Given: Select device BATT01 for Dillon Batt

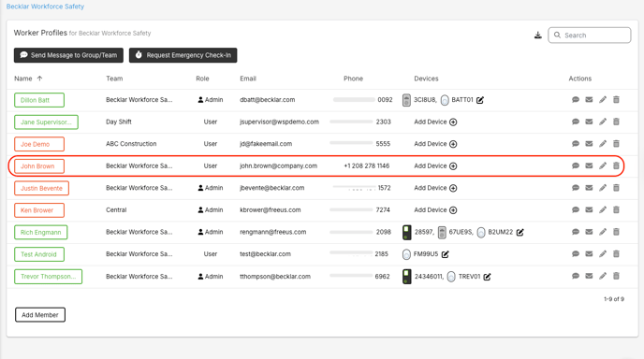Looking at the screenshot, I should tap(457, 100).
